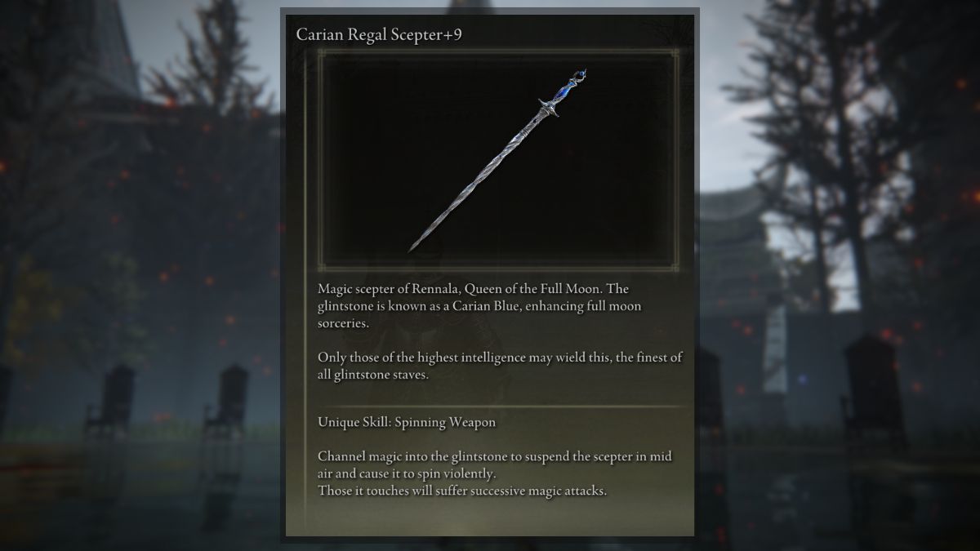The width and height of the screenshot is (980, 551).
Task: Select the '+9' upgrade level in title
Action: pyautogui.click(x=462, y=35)
